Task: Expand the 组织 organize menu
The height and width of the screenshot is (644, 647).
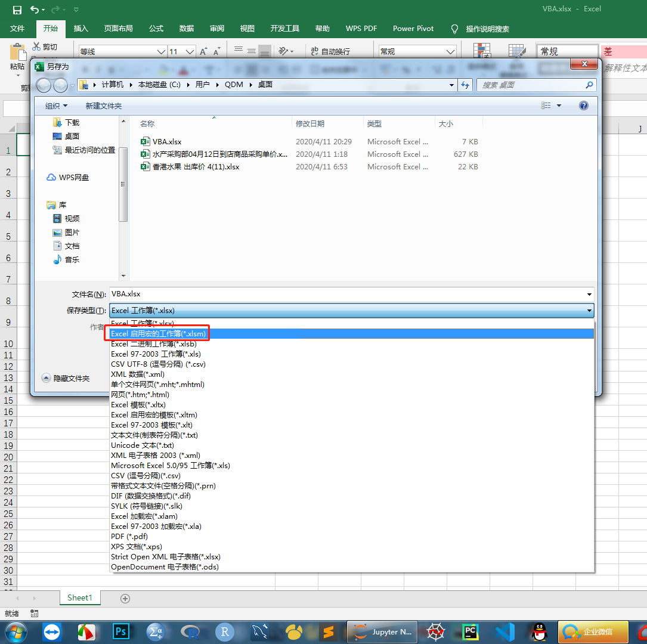Action: click(x=56, y=106)
